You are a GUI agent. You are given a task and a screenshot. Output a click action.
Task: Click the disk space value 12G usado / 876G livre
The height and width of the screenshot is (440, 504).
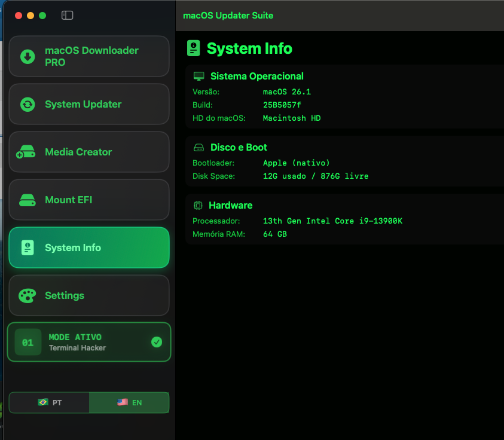[316, 176]
